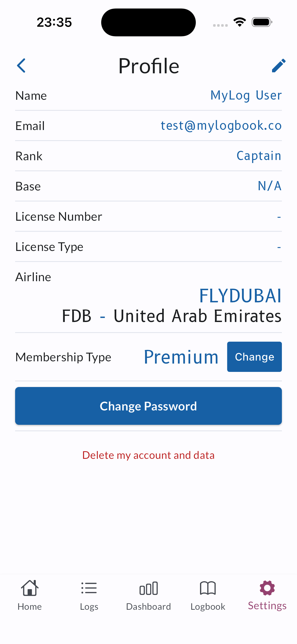Open the Logs list icon

coord(89,588)
